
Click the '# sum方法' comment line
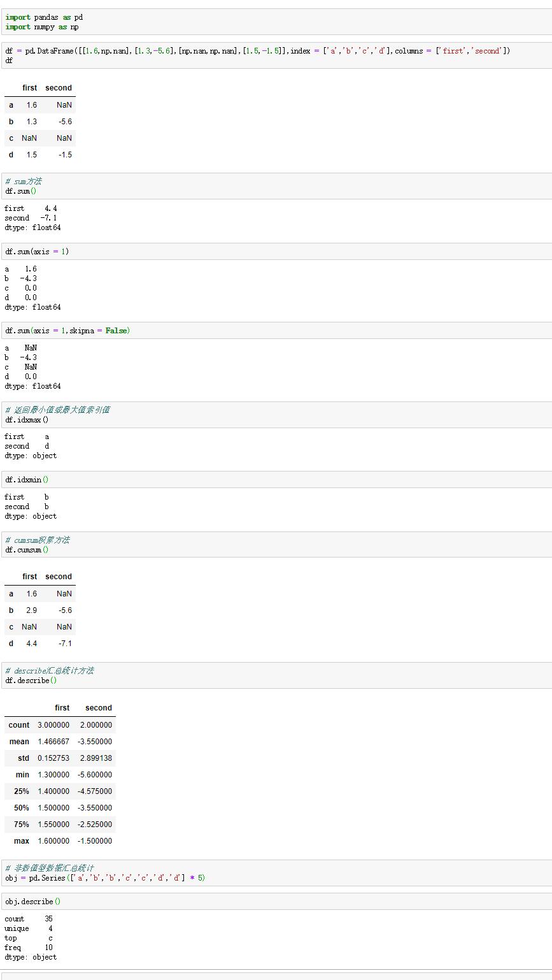pos(24,182)
